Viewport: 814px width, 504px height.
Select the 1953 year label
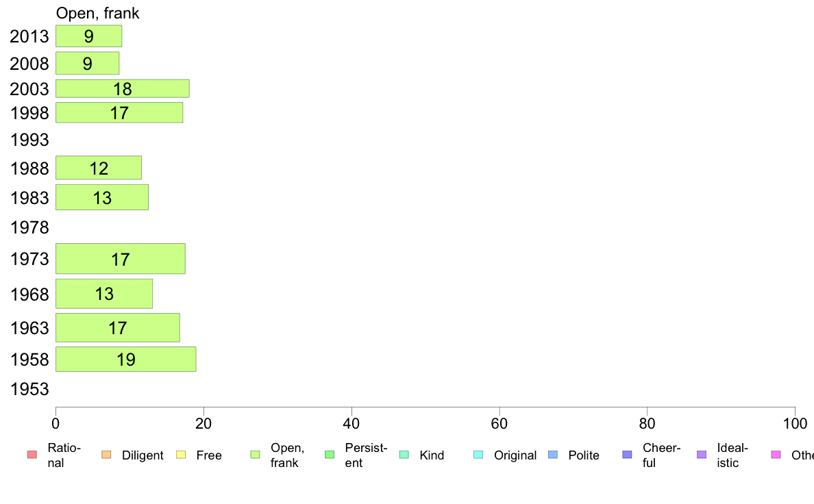tap(29, 389)
